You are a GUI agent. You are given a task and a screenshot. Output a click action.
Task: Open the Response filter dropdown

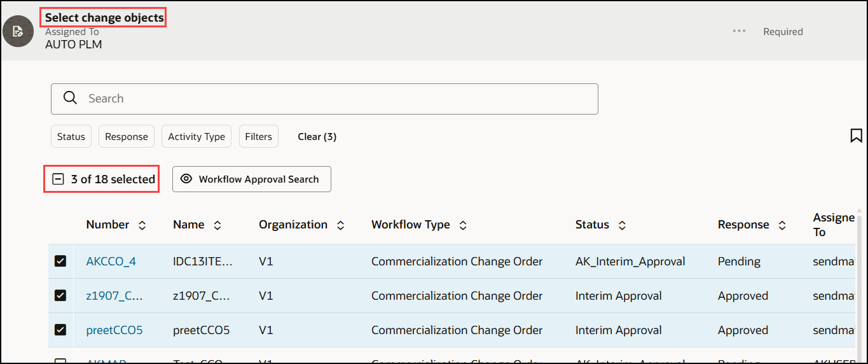[x=126, y=136]
